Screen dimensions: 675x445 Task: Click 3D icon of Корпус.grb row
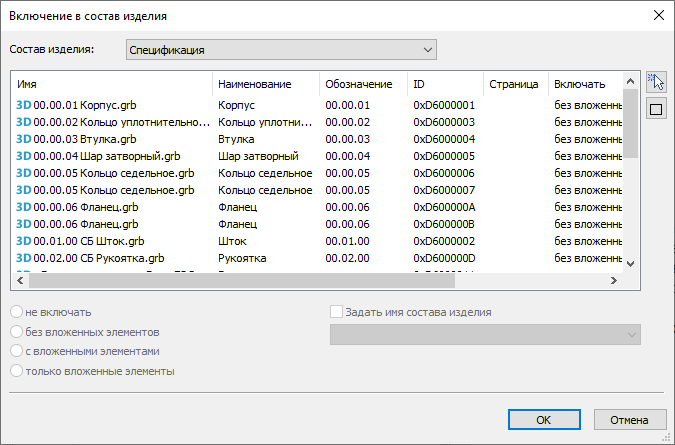24,105
